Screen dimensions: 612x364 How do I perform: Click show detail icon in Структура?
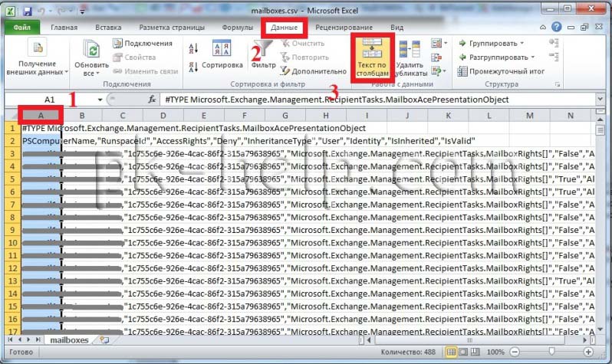click(x=554, y=43)
